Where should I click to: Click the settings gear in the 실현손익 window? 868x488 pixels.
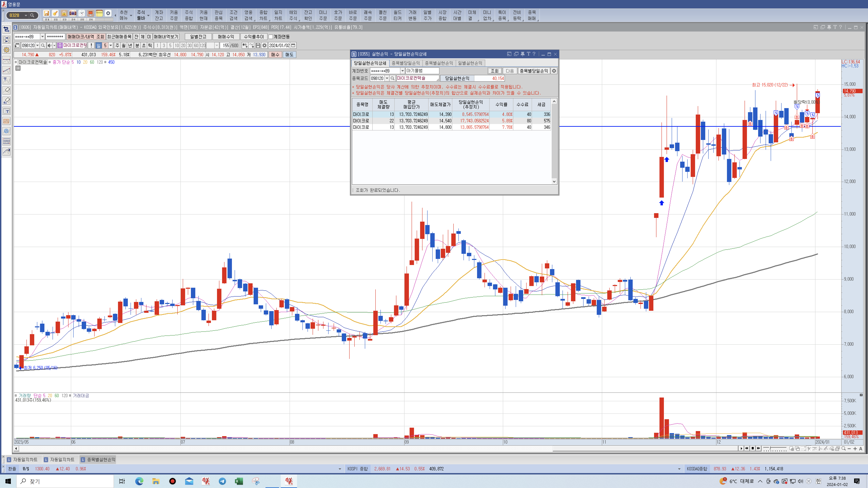point(554,71)
